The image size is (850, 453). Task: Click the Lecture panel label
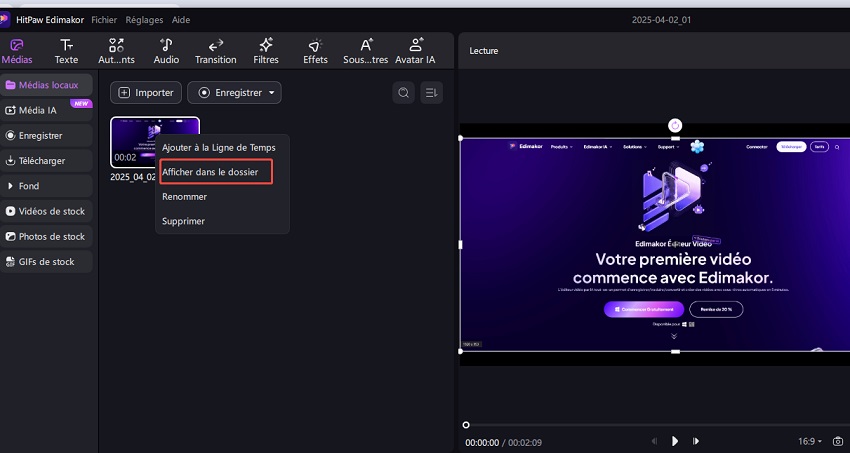click(x=484, y=51)
